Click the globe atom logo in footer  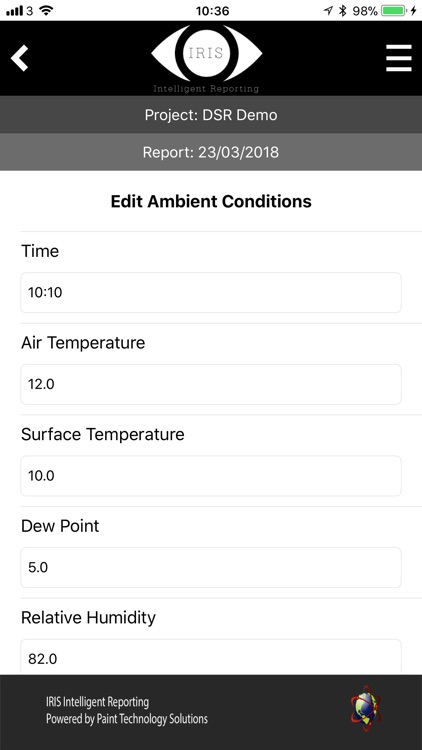[366, 708]
